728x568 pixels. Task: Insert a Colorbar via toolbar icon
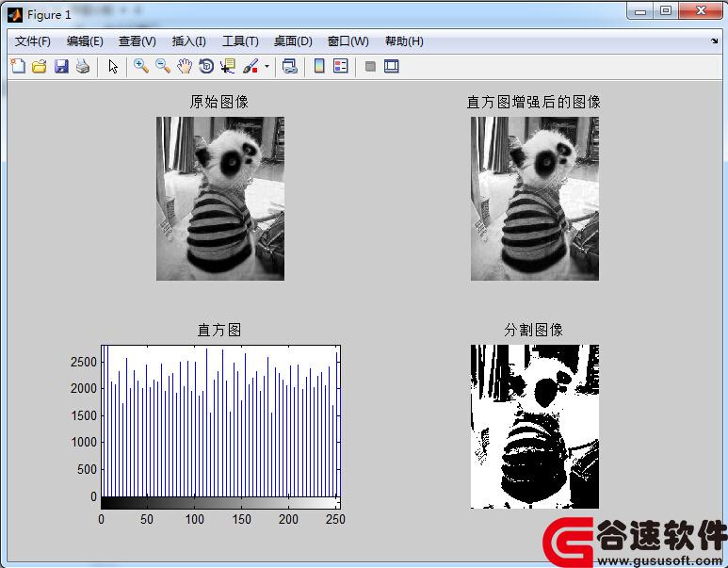point(319,66)
